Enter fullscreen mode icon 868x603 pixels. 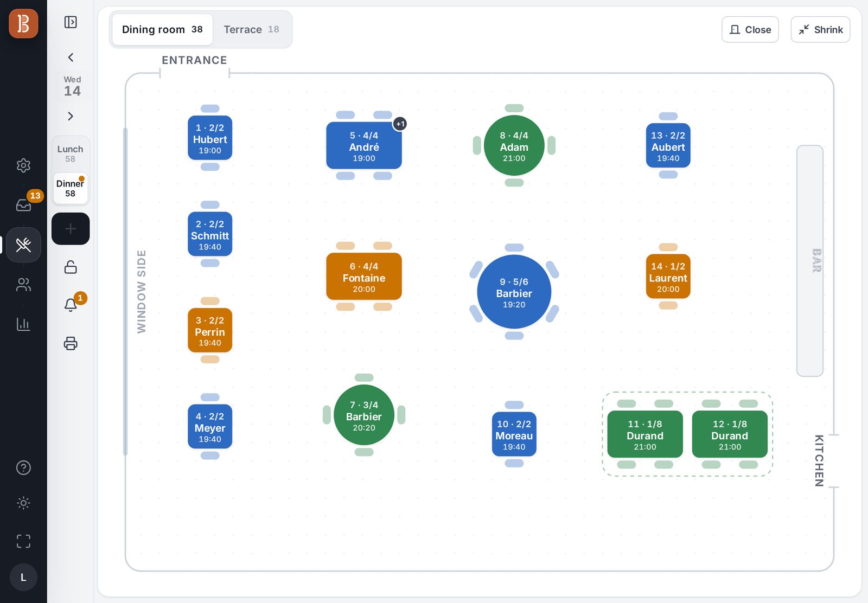click(x=23, y=541)
